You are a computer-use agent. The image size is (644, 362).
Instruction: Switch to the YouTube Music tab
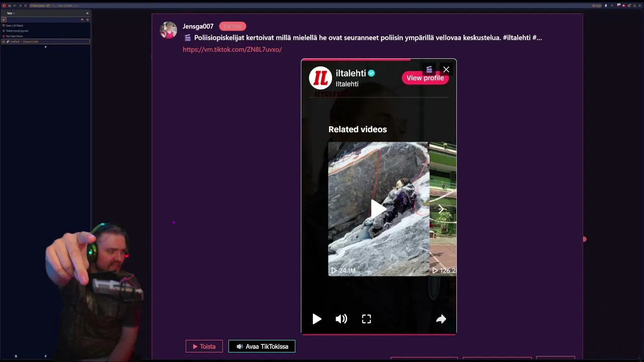pos(45,36)
